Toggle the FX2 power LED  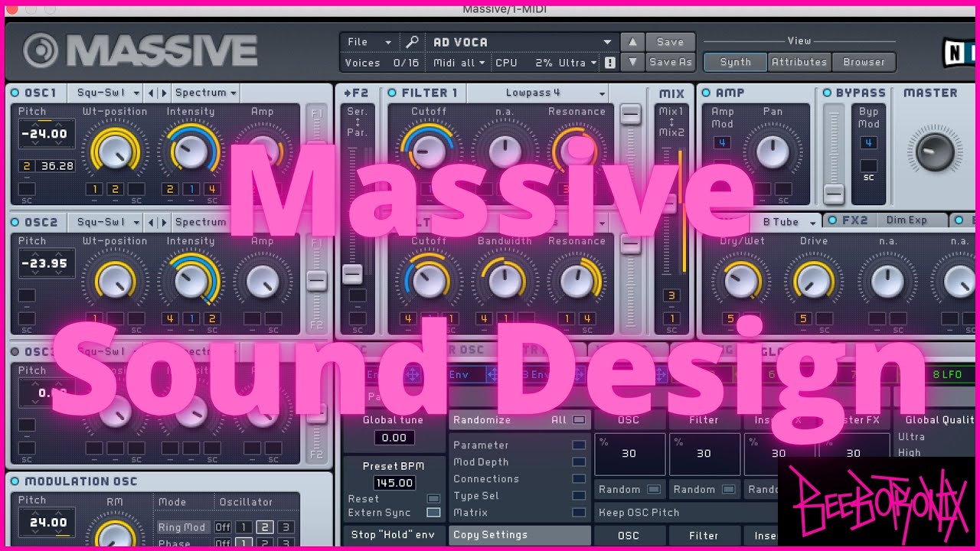click(x=832, y=220)
